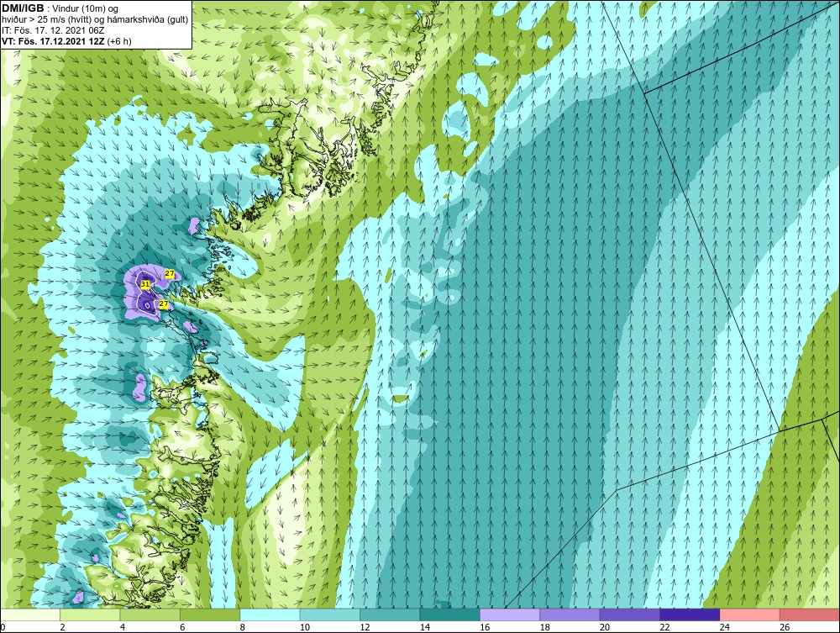Click the legend scale value 6

(182, 627)
